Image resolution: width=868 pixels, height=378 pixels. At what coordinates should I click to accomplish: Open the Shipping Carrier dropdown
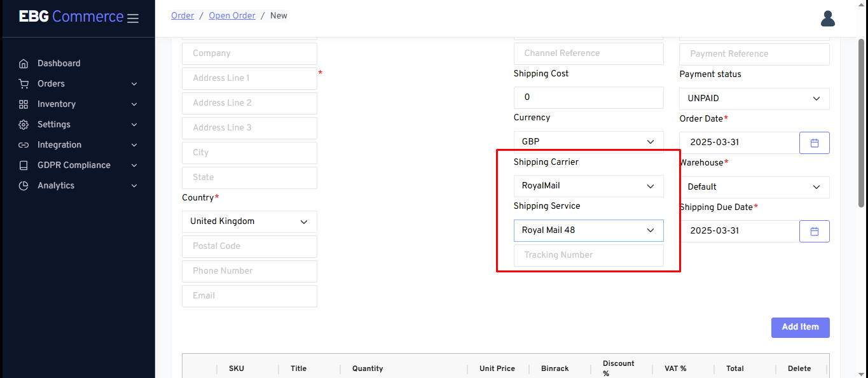pos(588,186)
